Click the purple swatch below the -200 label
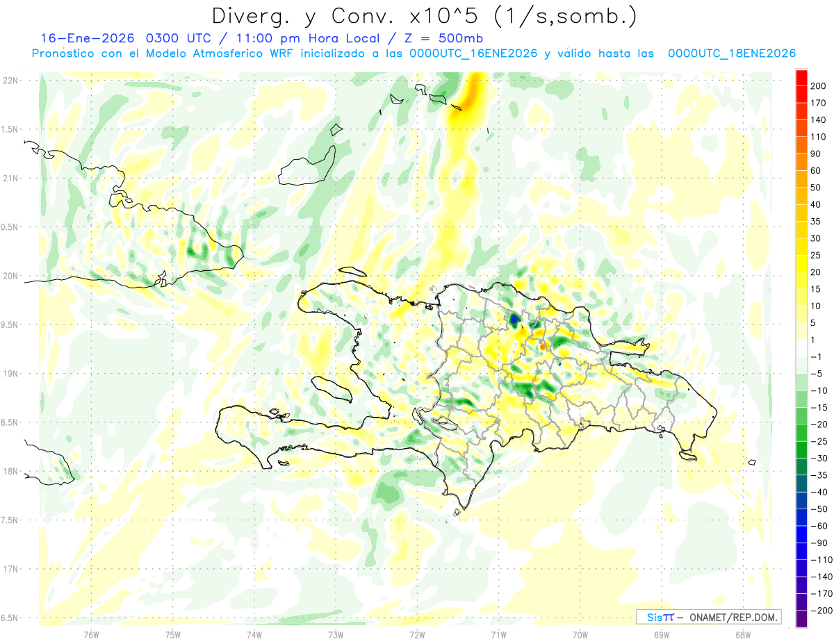This screenshot has height=644, width=834. (801, 619)
